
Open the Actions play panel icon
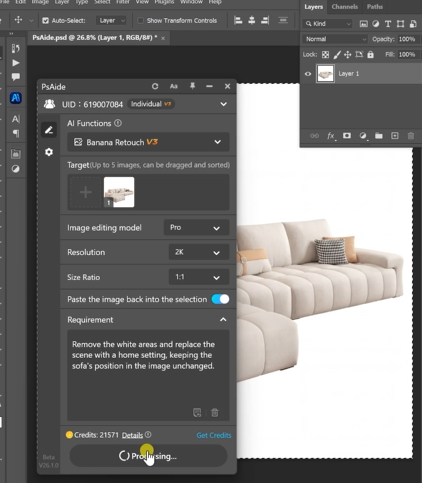15,63
